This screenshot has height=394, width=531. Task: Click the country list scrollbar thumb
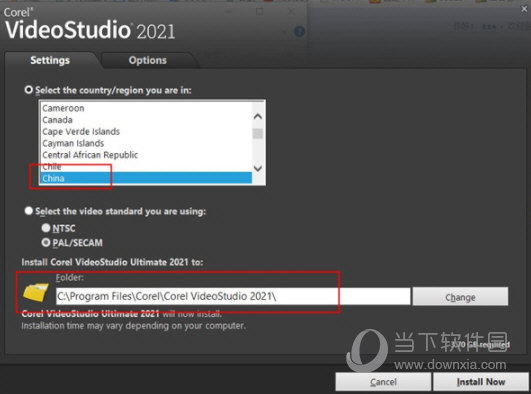pos(258,133)
